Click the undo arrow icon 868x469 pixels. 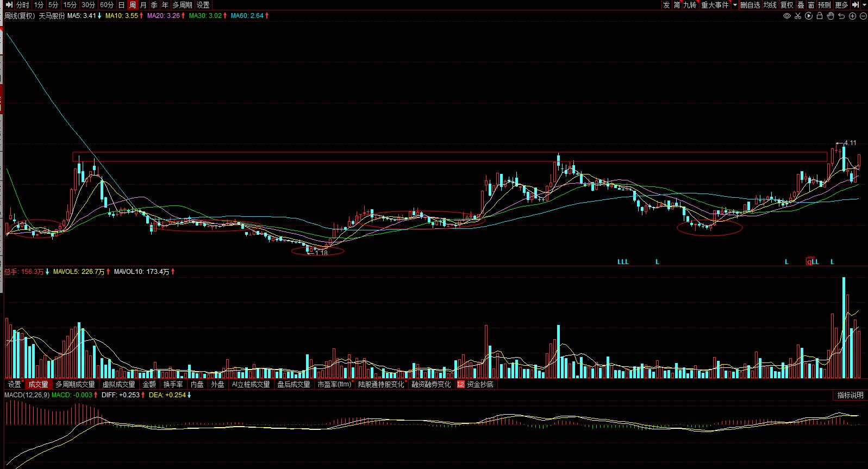(x=841, y=16)
